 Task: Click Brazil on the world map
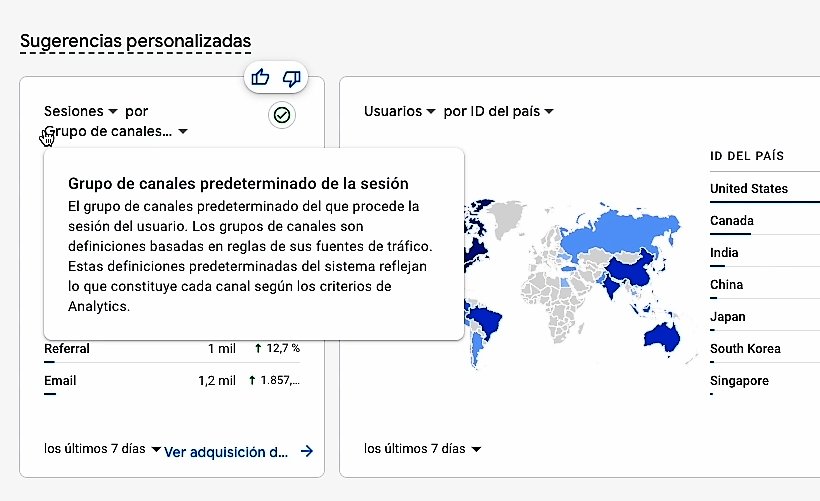pos(484,322)
